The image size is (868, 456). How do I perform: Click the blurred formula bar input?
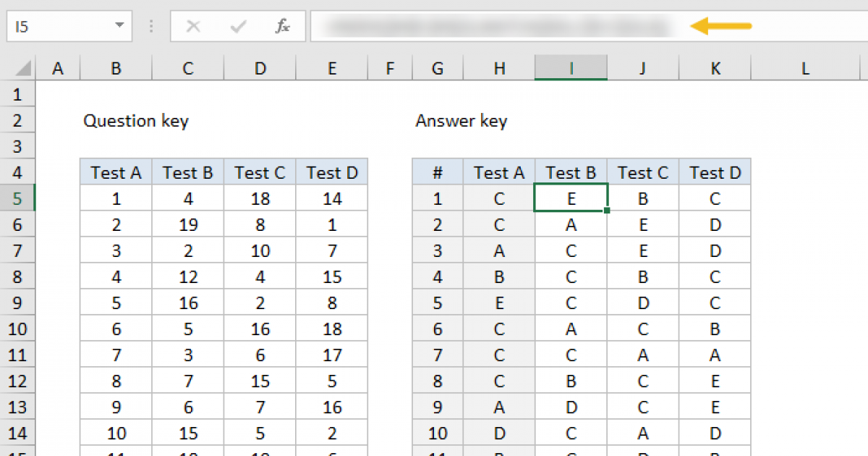coord(499,27)
